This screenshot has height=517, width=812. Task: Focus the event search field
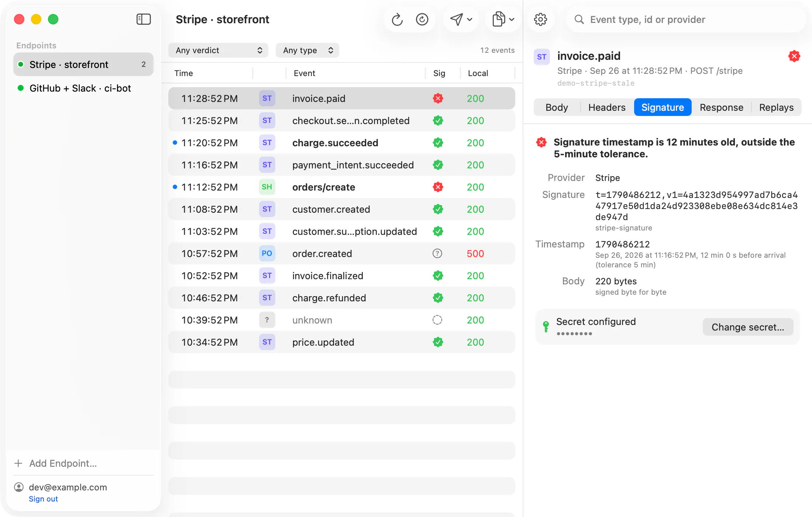686,19
